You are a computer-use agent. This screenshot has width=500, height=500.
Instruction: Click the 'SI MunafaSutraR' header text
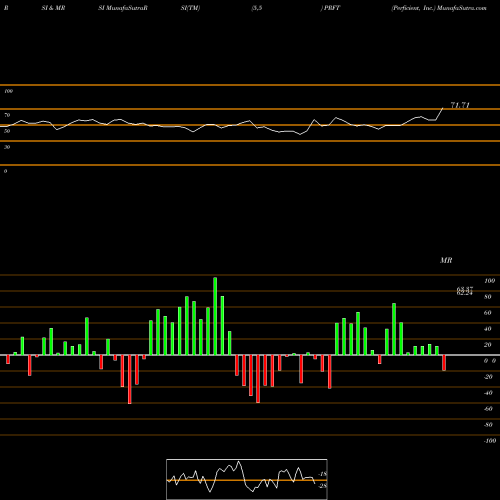(123, 8)
